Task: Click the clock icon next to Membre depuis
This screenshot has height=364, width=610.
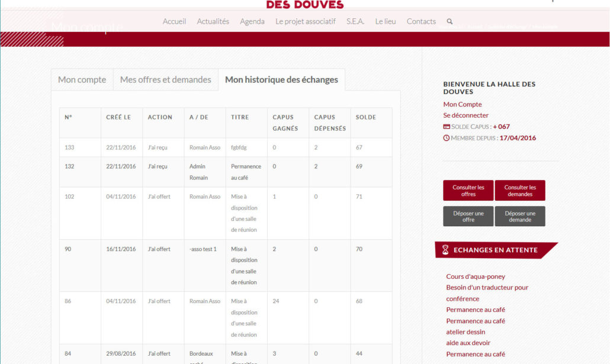Action: click(446, 138)
